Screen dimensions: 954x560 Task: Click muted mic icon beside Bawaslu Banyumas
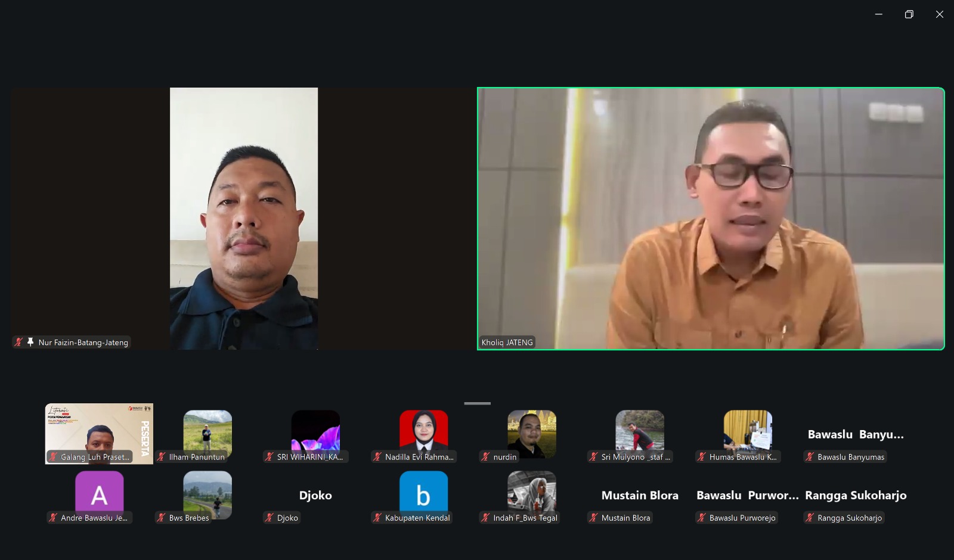810,457
